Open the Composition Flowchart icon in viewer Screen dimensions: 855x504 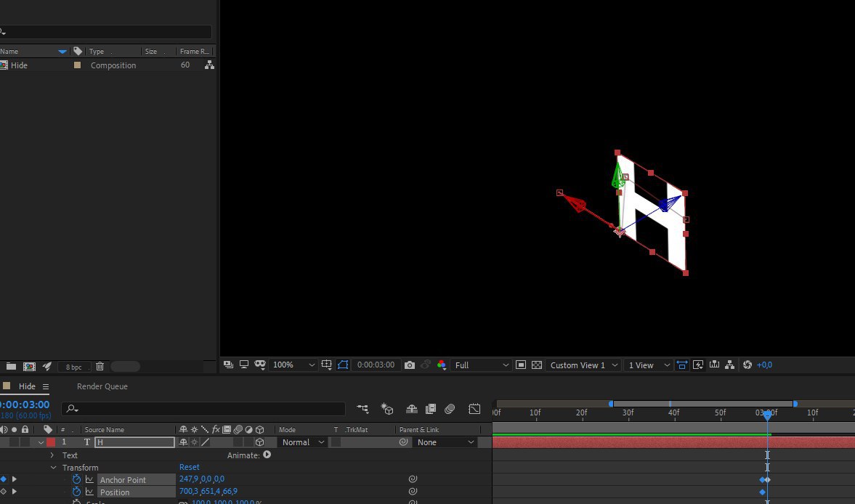point(730,365)
